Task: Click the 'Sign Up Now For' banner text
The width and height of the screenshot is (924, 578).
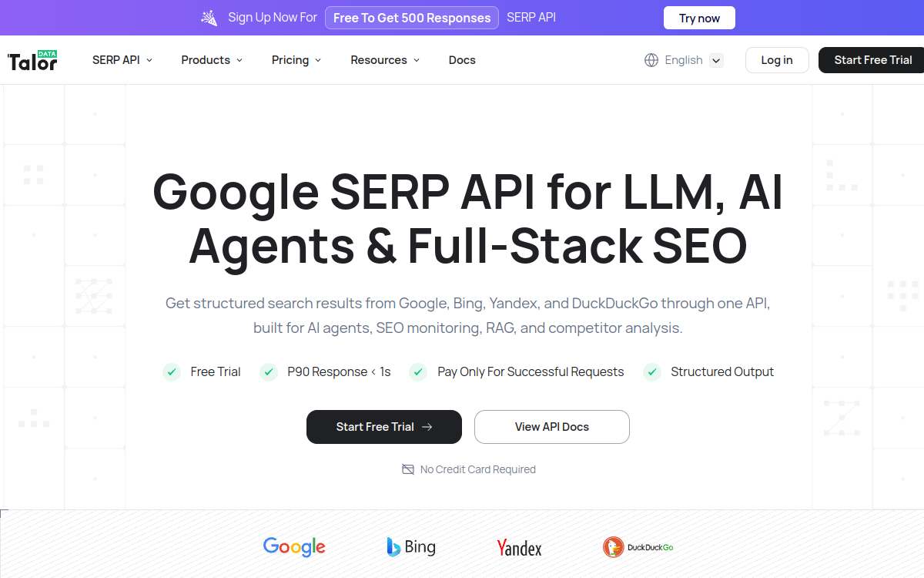Action: [x=273, y=18]
